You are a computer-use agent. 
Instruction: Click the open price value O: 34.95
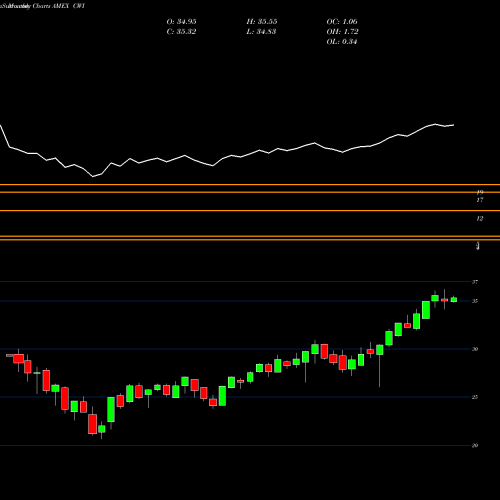[x=181, y=22]
